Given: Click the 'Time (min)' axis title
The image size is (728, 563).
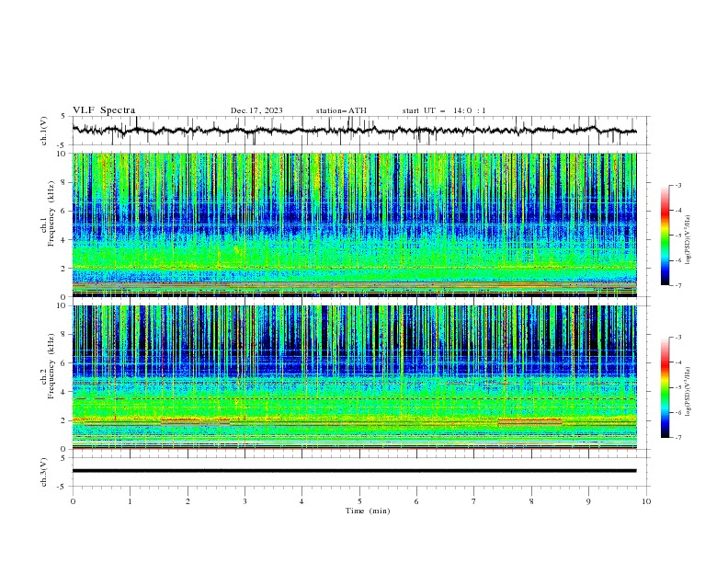Looking at the screenshot, I should click(x=368, y=511).
